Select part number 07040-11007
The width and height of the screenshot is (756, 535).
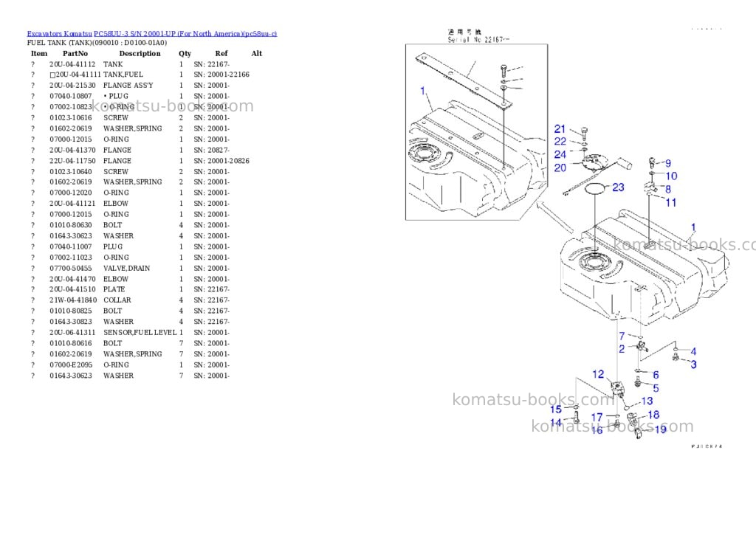[x=70, y=246]
